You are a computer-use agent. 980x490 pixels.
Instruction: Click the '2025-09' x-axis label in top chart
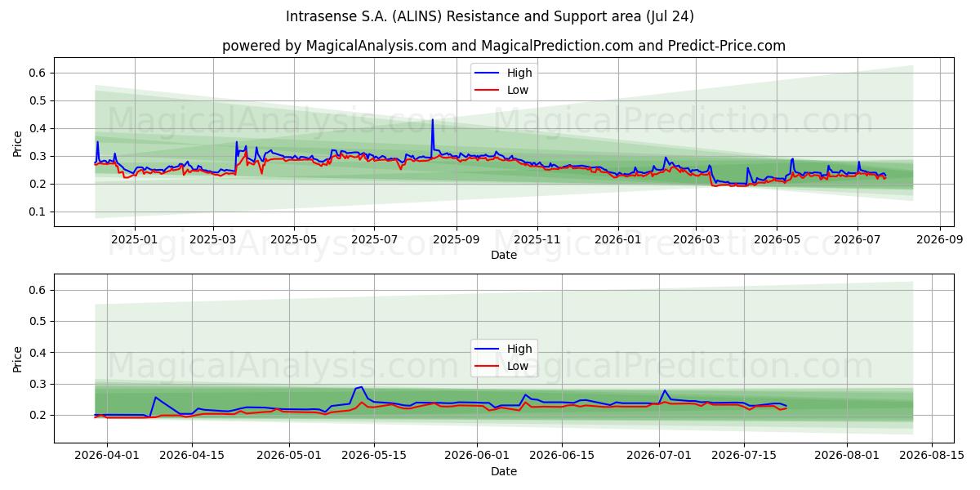click(457, 239)
